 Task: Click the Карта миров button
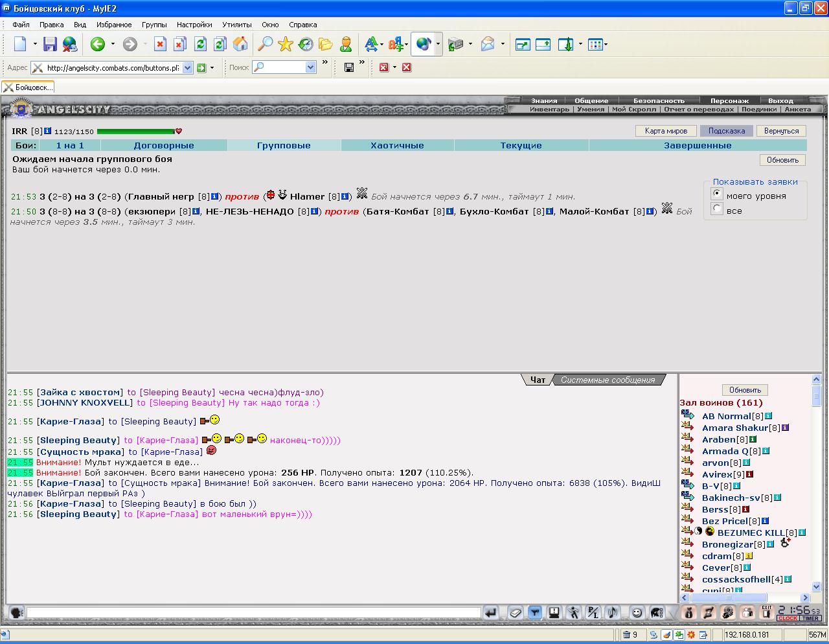tap(666, 131)
